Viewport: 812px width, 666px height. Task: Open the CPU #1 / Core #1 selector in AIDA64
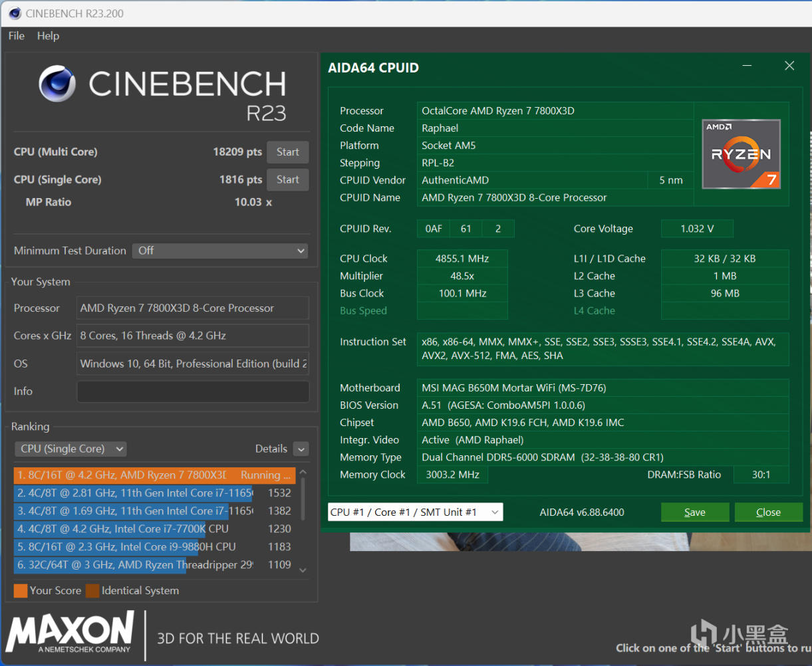(x=416, y=512)
